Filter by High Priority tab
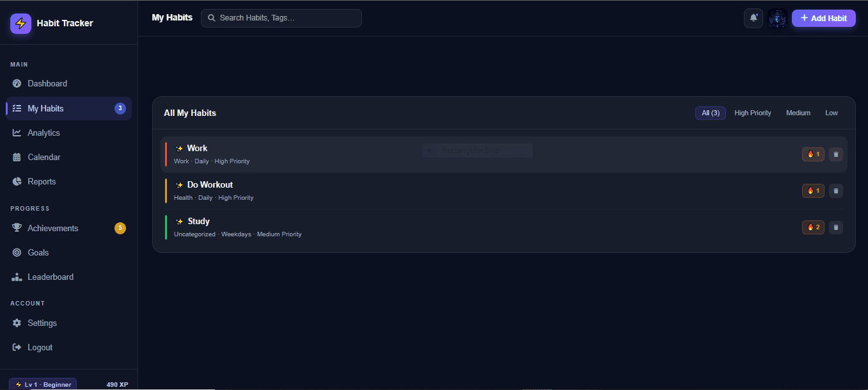 (x=753, y=113)
